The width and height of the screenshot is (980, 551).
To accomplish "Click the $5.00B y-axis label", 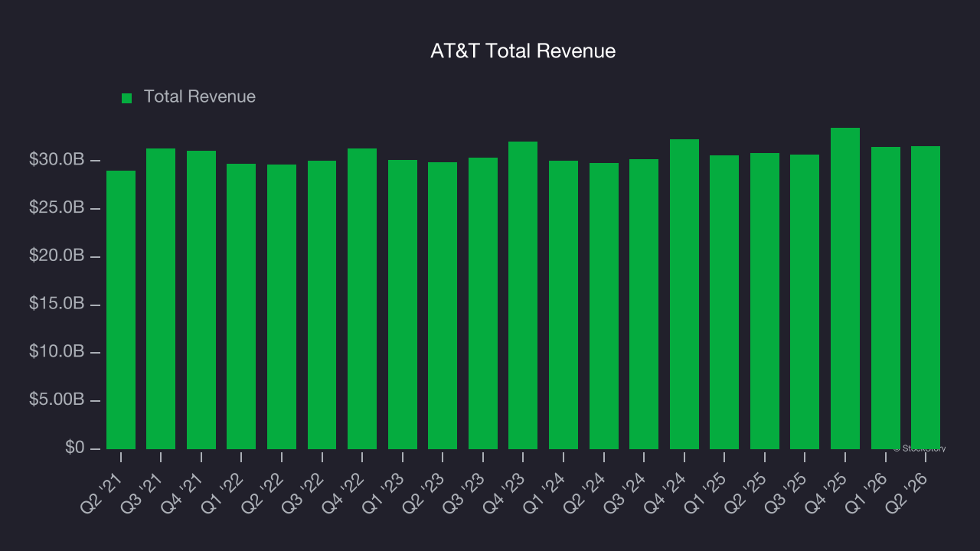I will (57, 400).
